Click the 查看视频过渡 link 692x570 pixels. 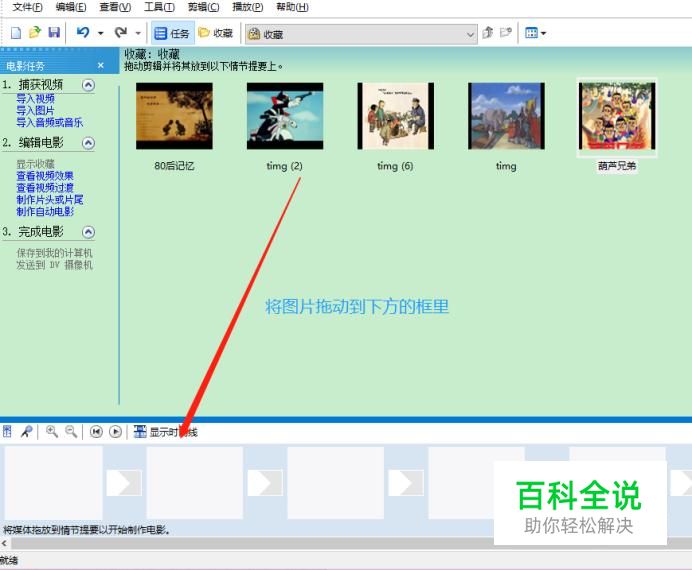[45, 188]
